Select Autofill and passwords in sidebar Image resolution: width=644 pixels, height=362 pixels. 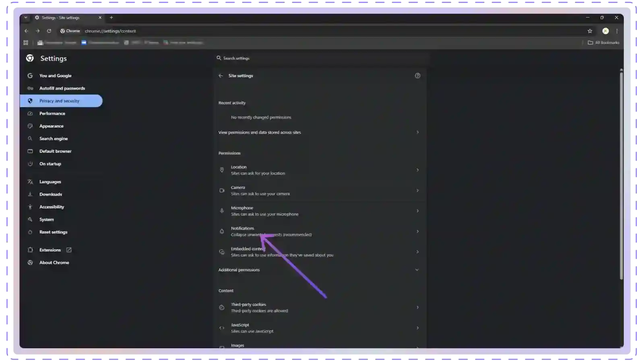[62, 88]
